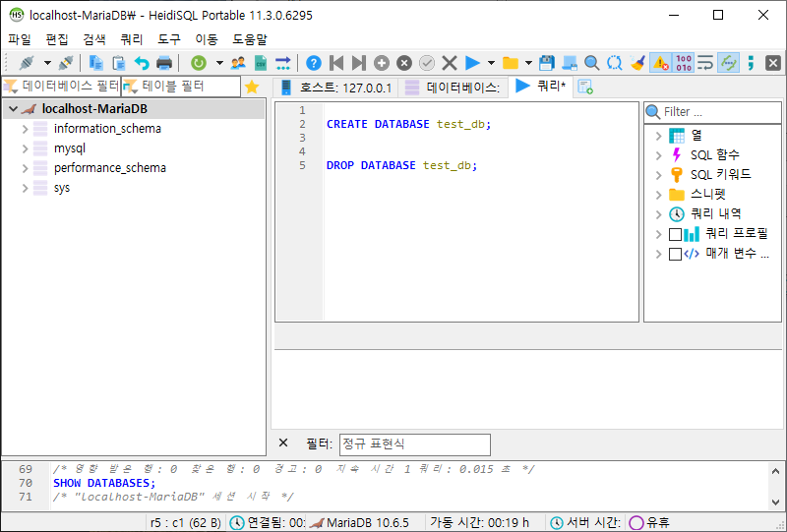Screen dimensions: 787x532
Task: Open a new query tab icon
Action: [x=585, y=87]
